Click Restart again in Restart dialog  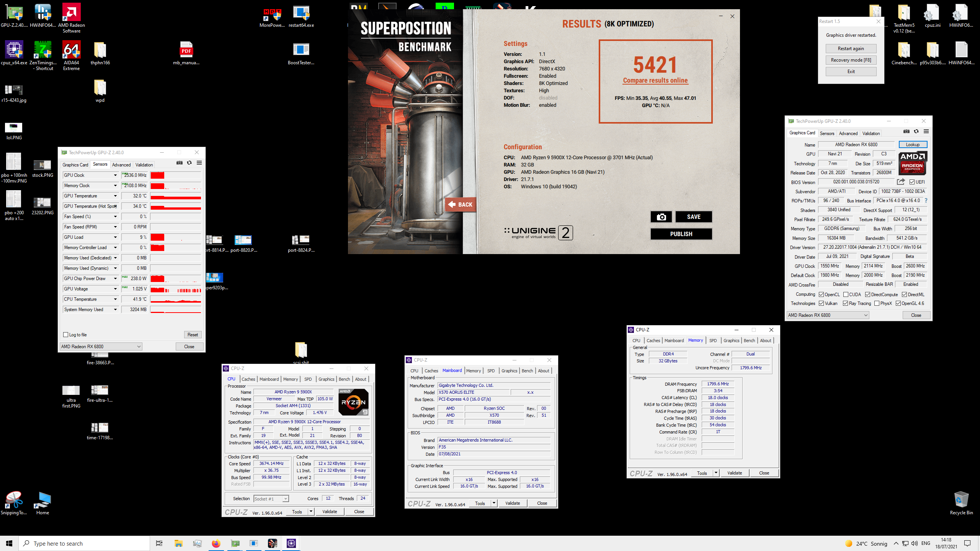point(851,49)
